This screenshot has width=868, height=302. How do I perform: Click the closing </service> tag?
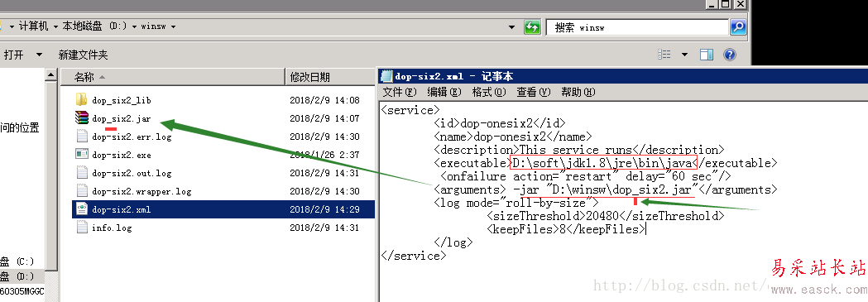coord(414,256)
